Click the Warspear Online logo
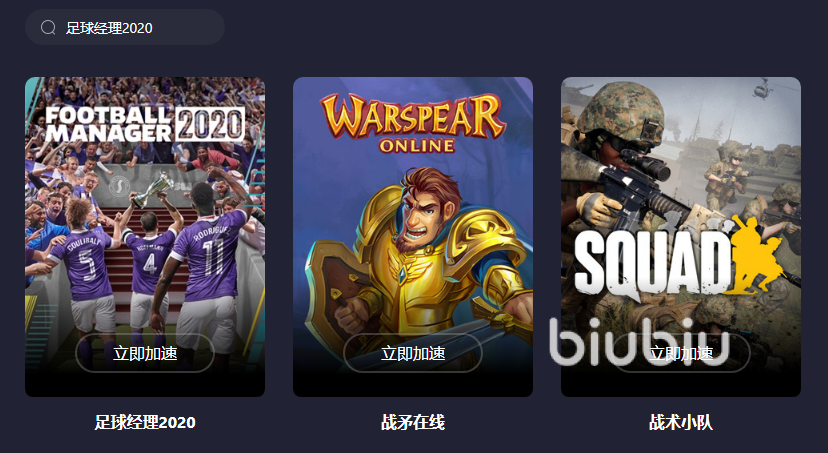This screenshot has height=453, width=828. (x=413, y=124)
